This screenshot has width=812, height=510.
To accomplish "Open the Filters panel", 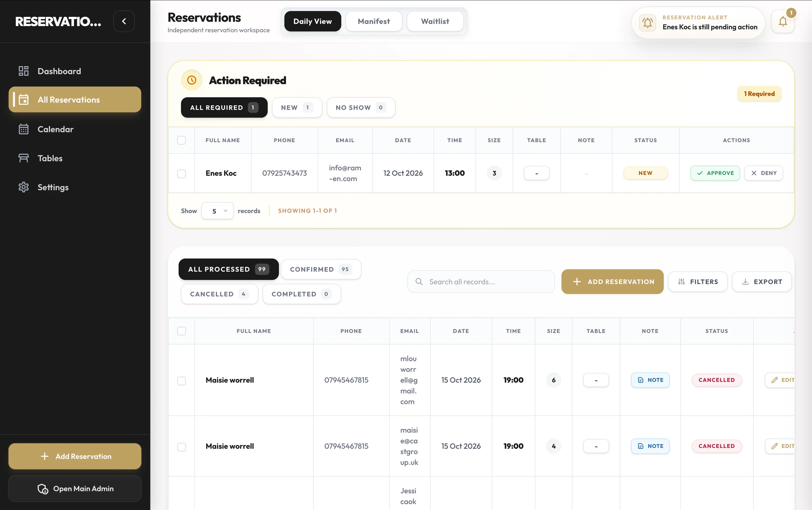I will (698, 282).
